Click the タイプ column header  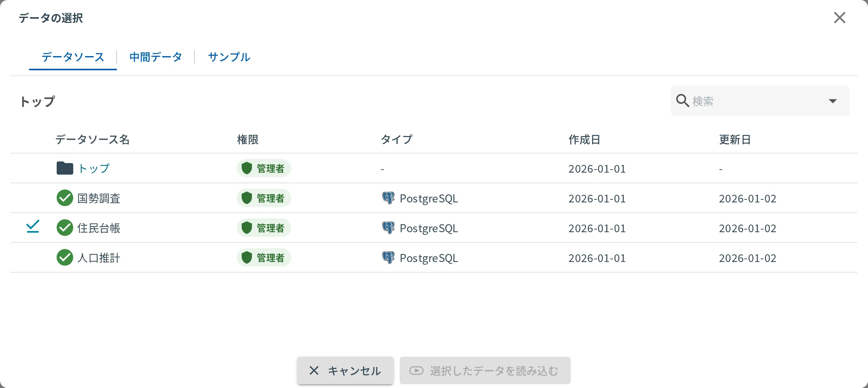click(x=397, y=139)
